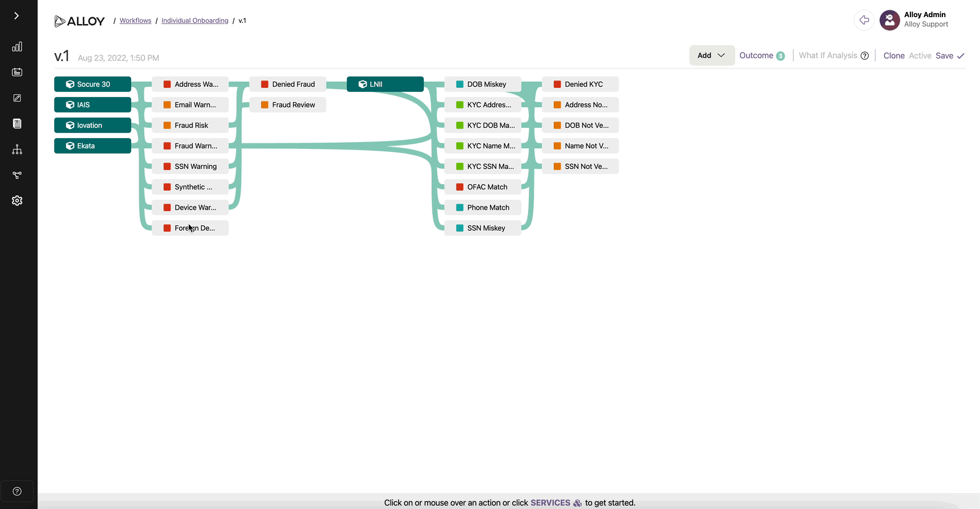The image size is (980, 509).
Task: Select the Iovation service node
Action: coord(92,125)
